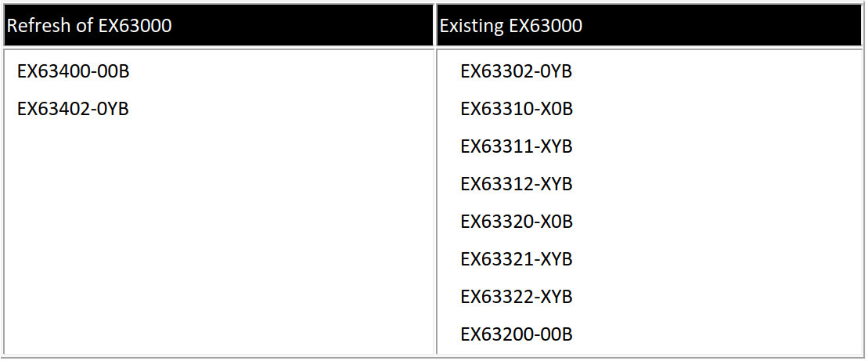Select the EX63400-00B entry
Viewport: 868px width, 361px height.
click(73, 71)
